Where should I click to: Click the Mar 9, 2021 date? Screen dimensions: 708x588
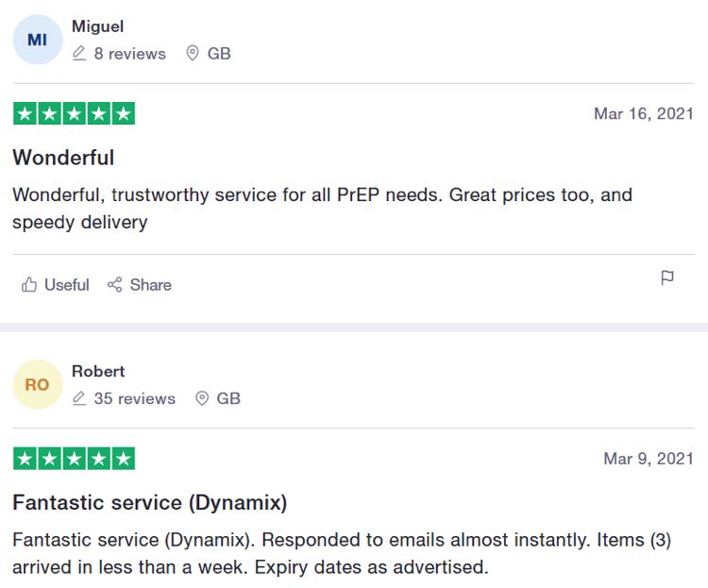pos(649,459)
